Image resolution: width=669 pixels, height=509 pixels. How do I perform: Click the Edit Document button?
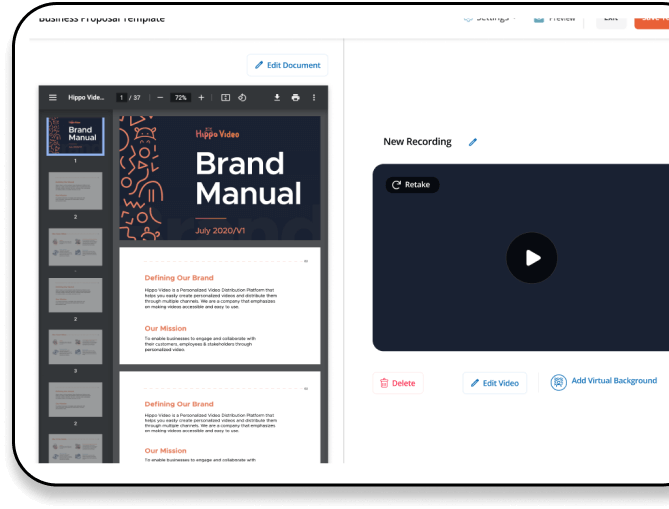coord(287,65)
